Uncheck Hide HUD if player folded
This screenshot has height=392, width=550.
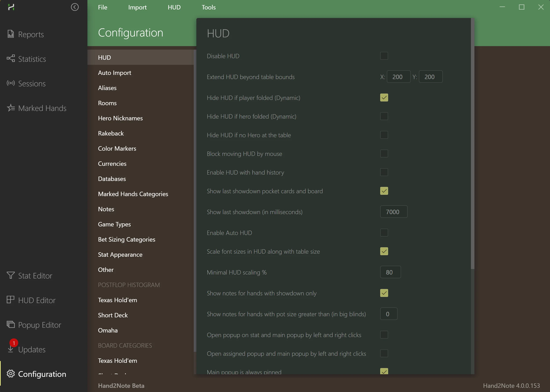[384, 98]
